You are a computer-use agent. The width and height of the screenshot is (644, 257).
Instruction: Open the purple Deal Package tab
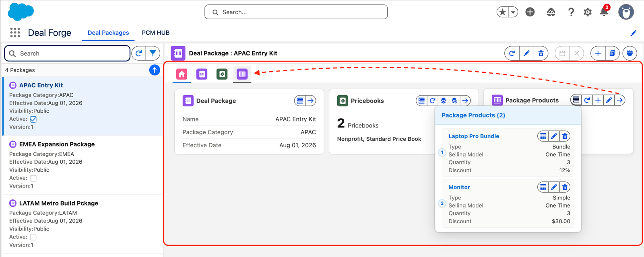(202, 74)
